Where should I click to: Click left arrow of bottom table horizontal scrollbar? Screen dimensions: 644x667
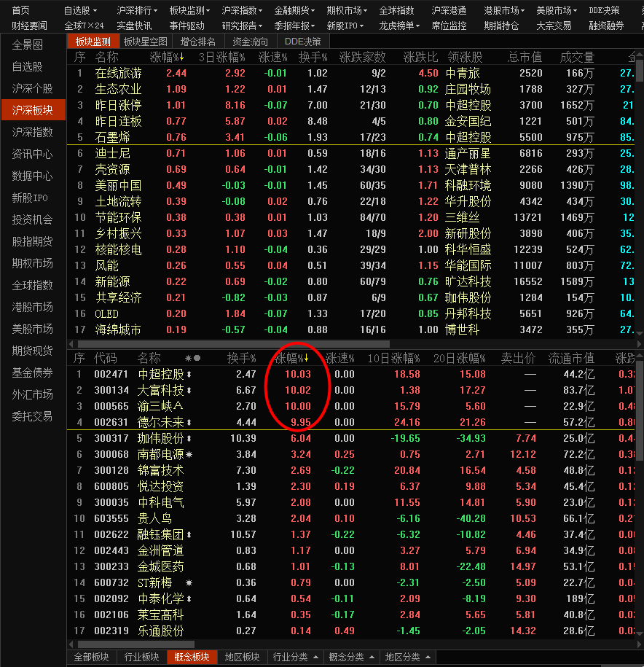pyautogui.click(x=71, y=644)
